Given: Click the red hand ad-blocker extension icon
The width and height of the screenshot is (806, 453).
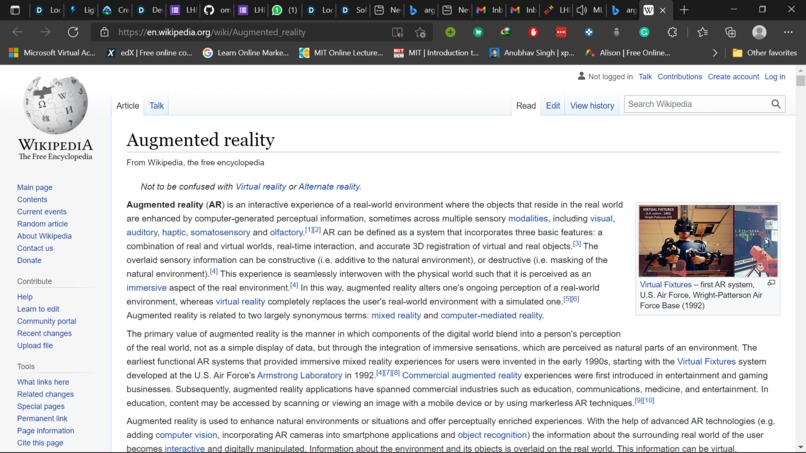Looking at the screenshot, I should point(534,32).
